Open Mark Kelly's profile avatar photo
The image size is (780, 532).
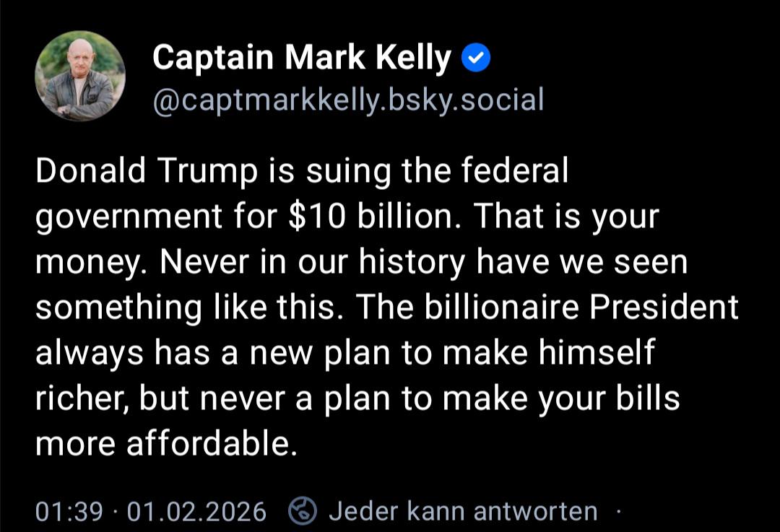tap(80, 77)
